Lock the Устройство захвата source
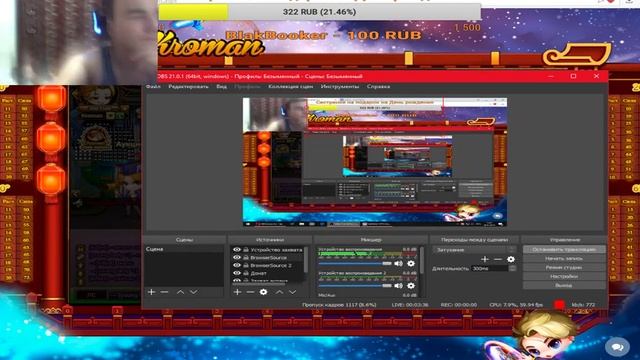The width and height of the screenshot is (640, 360). point(246,249)
